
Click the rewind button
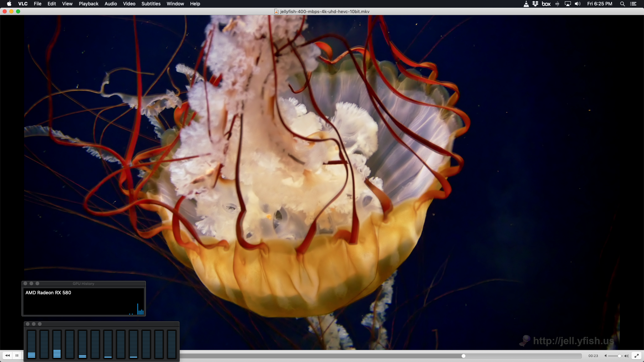click(x=7, y=356)
